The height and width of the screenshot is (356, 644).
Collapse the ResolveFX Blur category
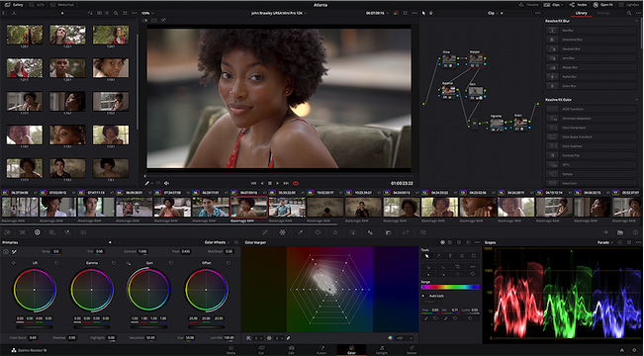[x=637, y=21]
